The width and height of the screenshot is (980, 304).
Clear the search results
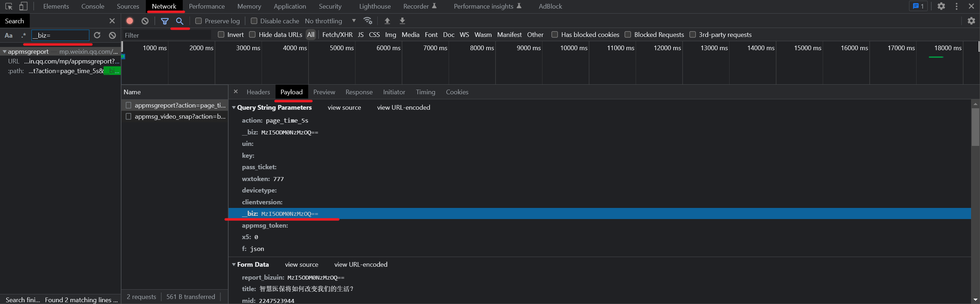(x=112, y=35)
